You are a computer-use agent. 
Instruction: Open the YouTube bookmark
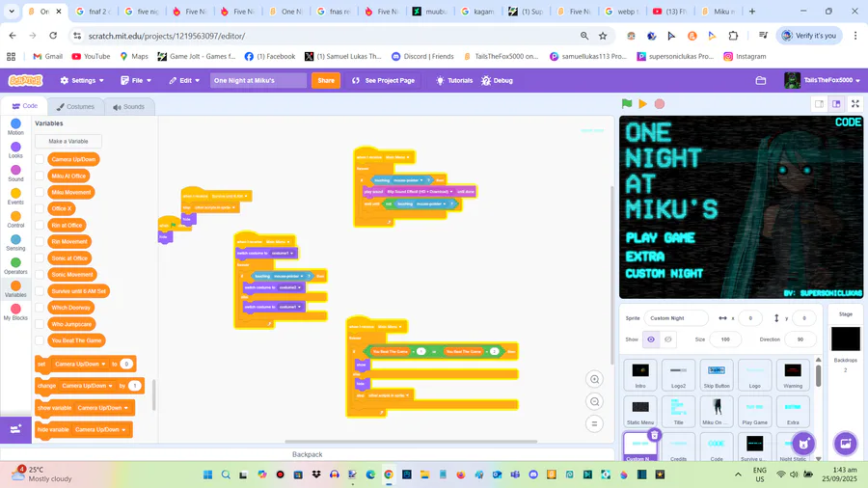pyautogui.click(x=91, y=57)
